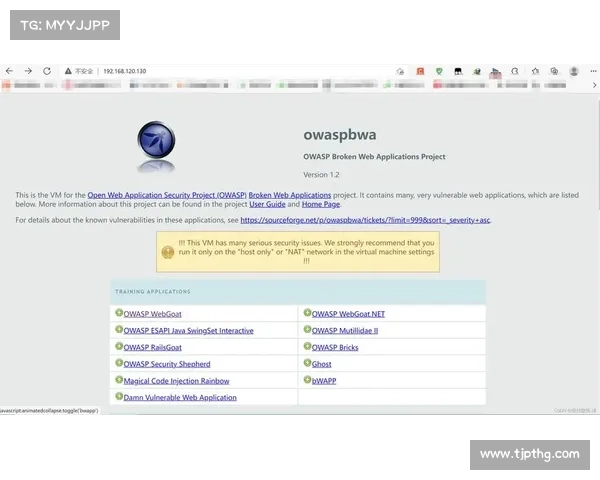Expand details for OWASP WebGoat plus icon

point(119,313)
